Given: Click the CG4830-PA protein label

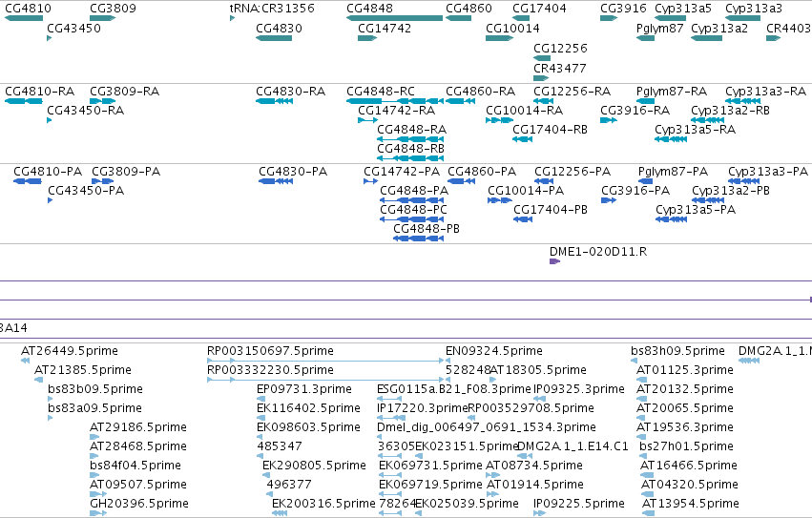Looking at the screenshot, I should click(x=293, y=172).
